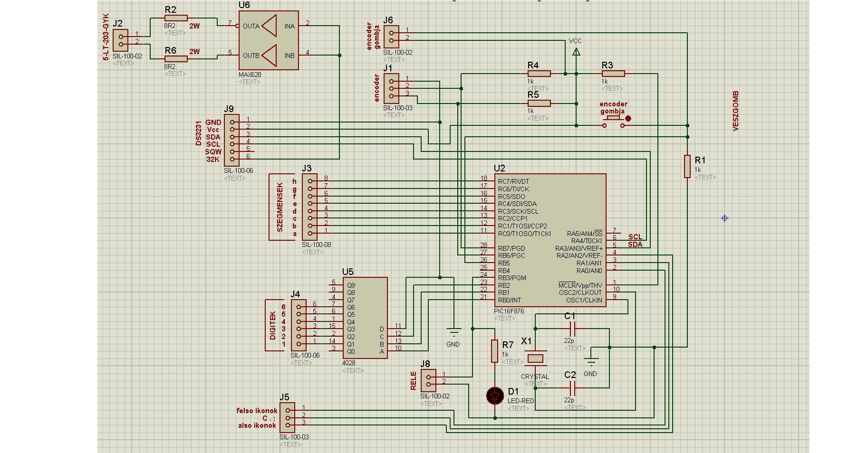Select the J9 DS3231 connector
Image resolution: width=868 pixels, height=453 pixels.
pyautogui.click(x=231, y=140)
